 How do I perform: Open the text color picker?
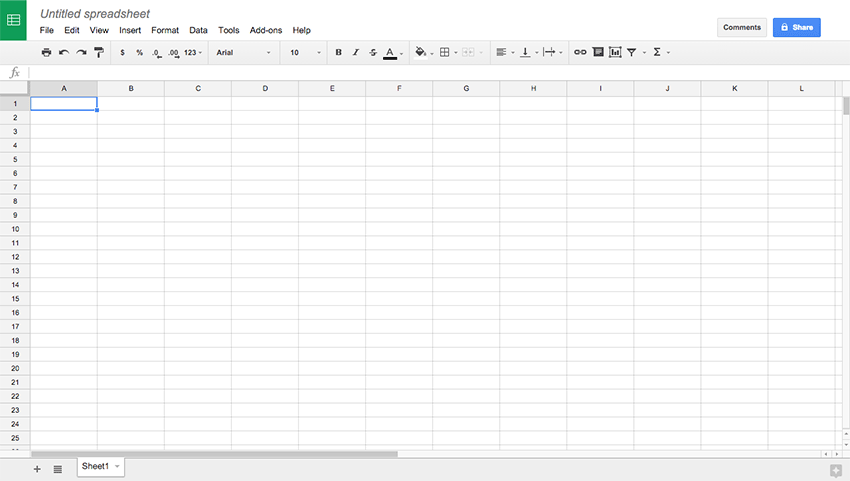(x=390, y=53)
